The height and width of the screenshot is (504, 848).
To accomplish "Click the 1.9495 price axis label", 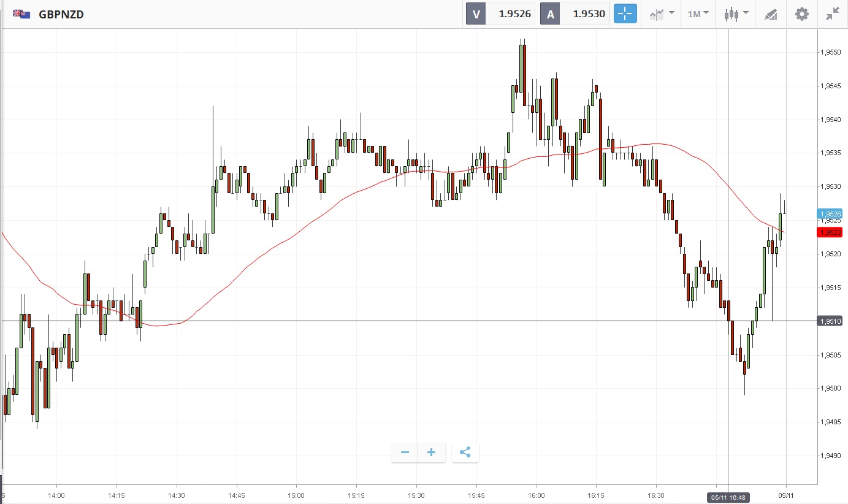I will point(830,422).
